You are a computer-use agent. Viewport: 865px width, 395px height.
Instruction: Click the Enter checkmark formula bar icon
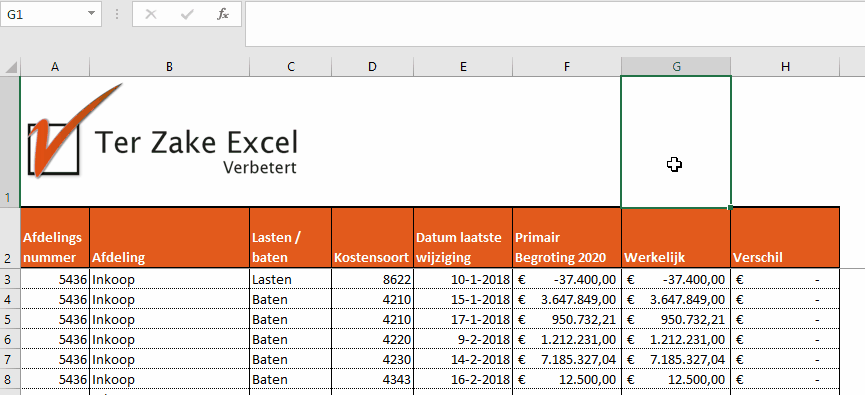click(x=187, y=14)
